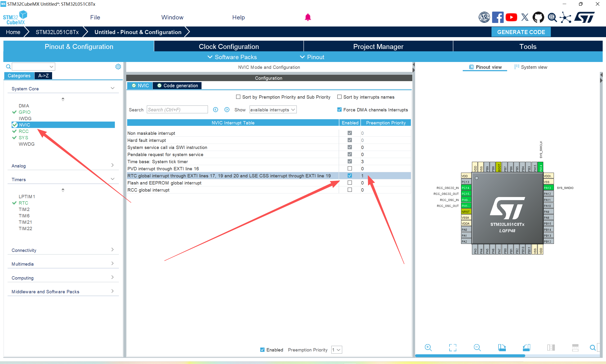Fit chip to view frame icon
Viewport: 606px width, 364px height.
pos(453,347)
